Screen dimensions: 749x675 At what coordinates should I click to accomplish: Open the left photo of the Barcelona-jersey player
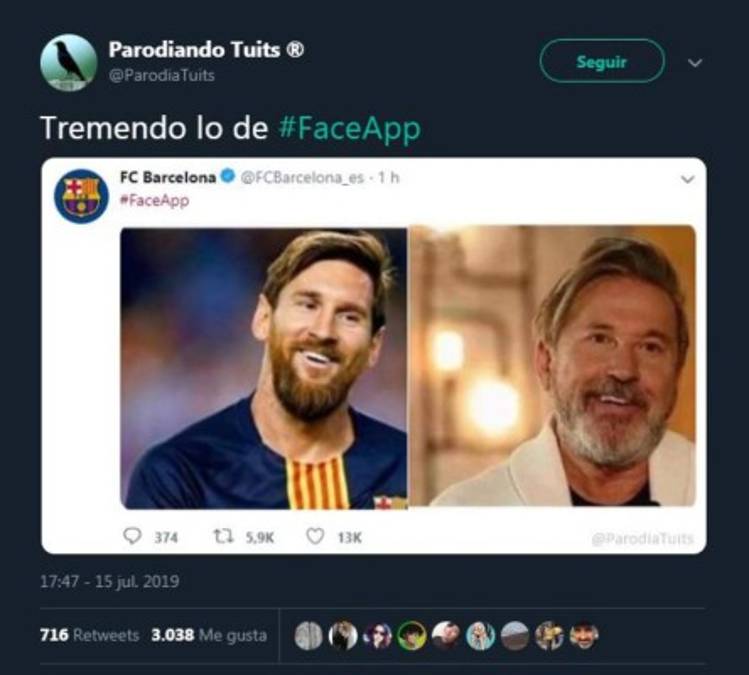click(264, 368)
